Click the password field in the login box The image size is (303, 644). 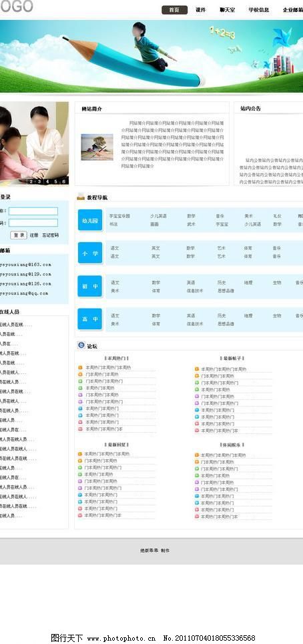[x=33, y=223]
